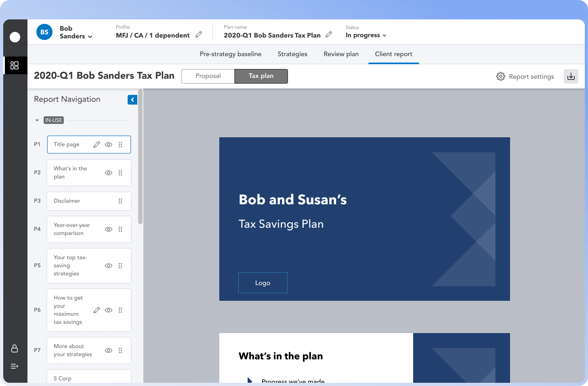This screenshot has width=588, height=386.
Task: Click '2020-Q1 Bob Sanders Tax Plan' plan name value
Action: 272,35
